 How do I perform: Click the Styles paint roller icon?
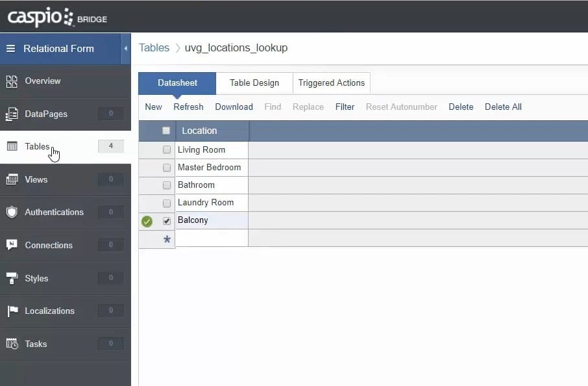(12, 278)
